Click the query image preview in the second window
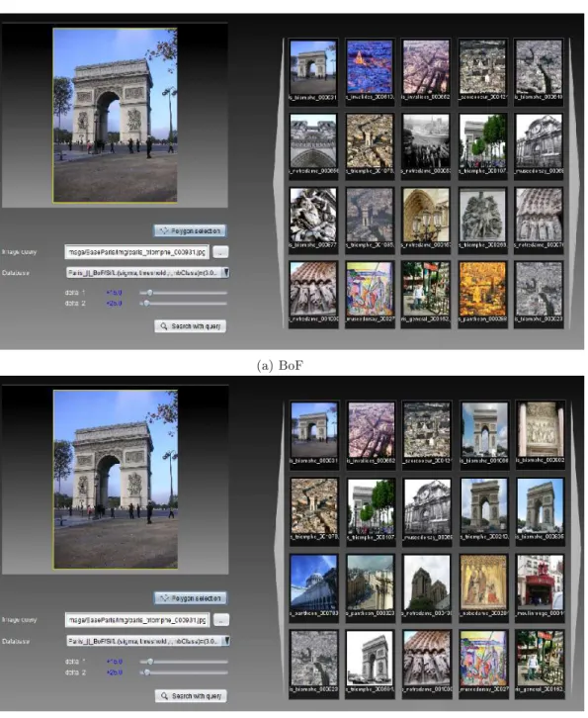The image size is (588, 718). [x=116, y=480]
